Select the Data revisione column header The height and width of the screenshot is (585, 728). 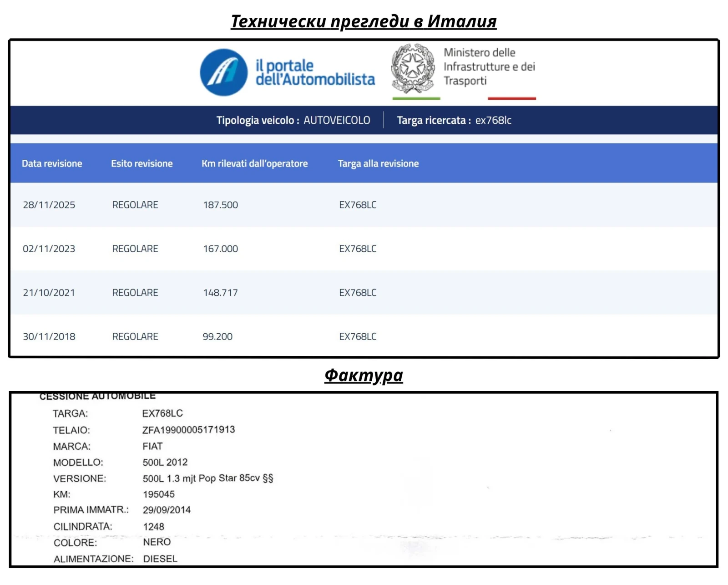pos(52,163)
